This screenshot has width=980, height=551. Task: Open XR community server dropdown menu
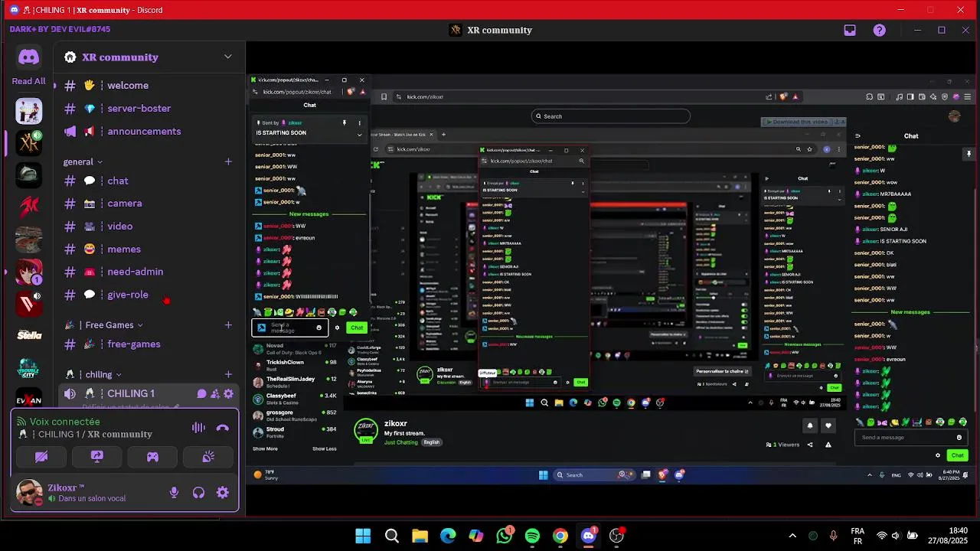tap(227, 57)
